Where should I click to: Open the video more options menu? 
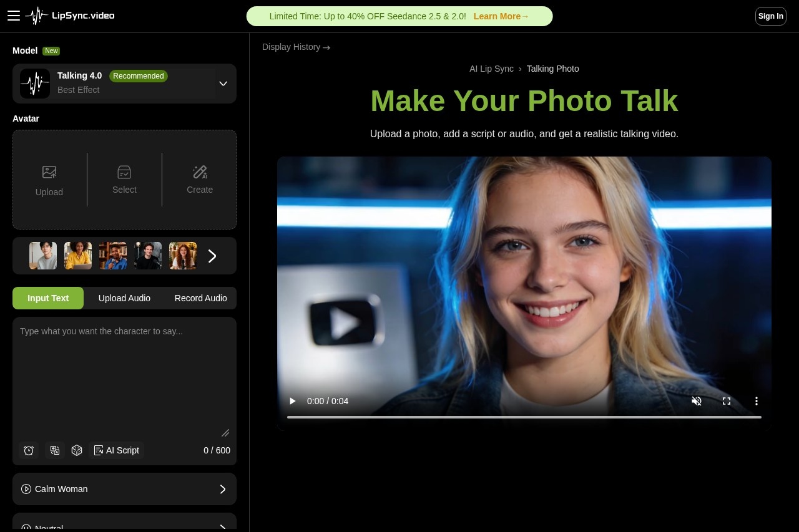[757, 401]
